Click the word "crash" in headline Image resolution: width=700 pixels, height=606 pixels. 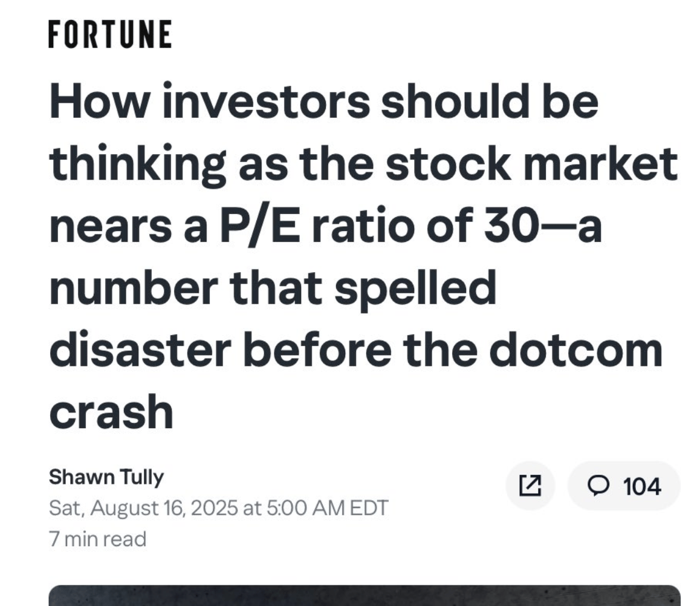111,411
